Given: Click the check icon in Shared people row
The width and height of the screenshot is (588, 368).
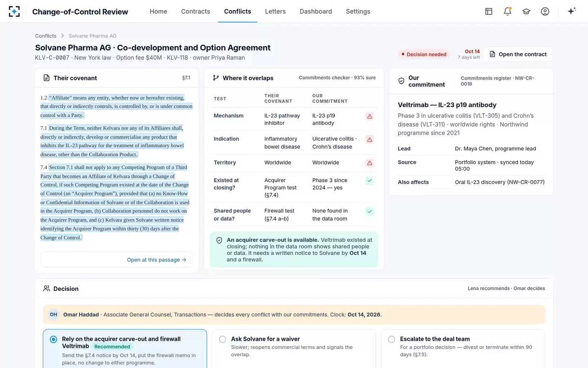Looking at the screenshot, I should click(370, 211).
